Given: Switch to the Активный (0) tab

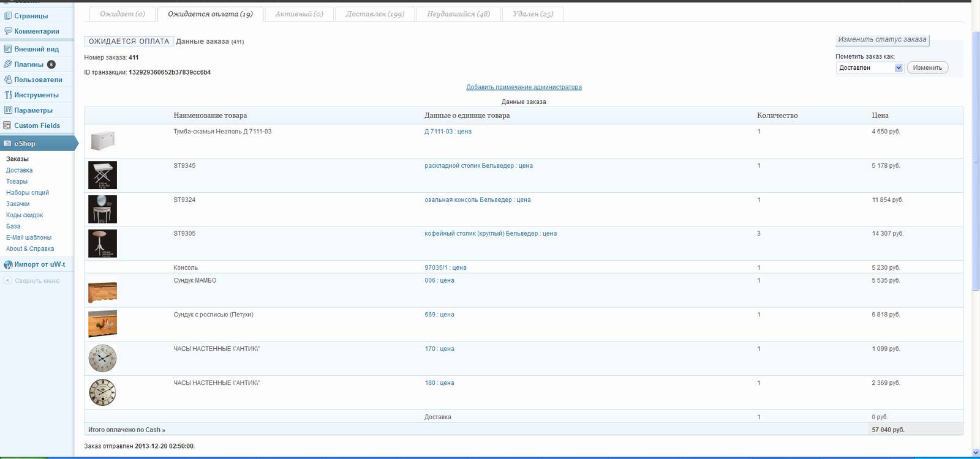Looking at the screenshot, I should click(x=299, y=14).
